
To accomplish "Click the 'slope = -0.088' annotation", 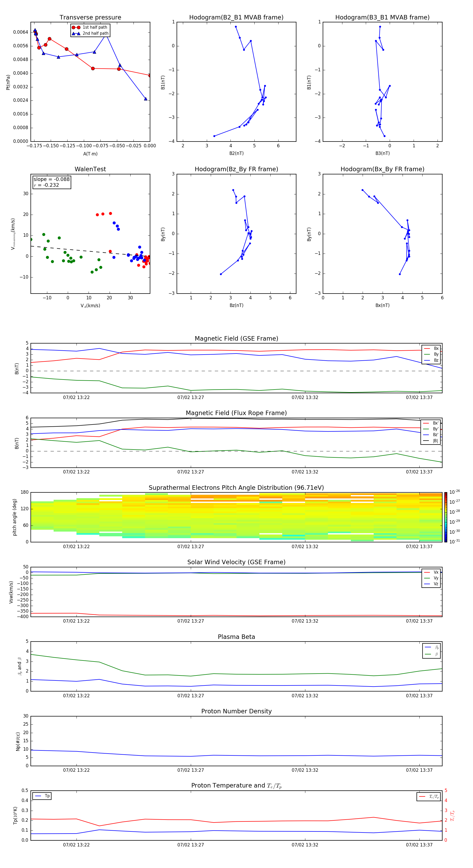I will 52,179.
